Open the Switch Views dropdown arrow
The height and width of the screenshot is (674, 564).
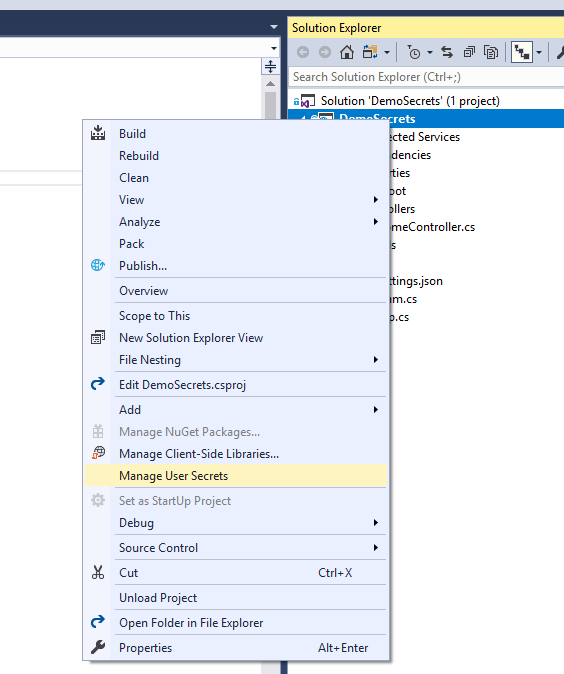tap(387, 53)
